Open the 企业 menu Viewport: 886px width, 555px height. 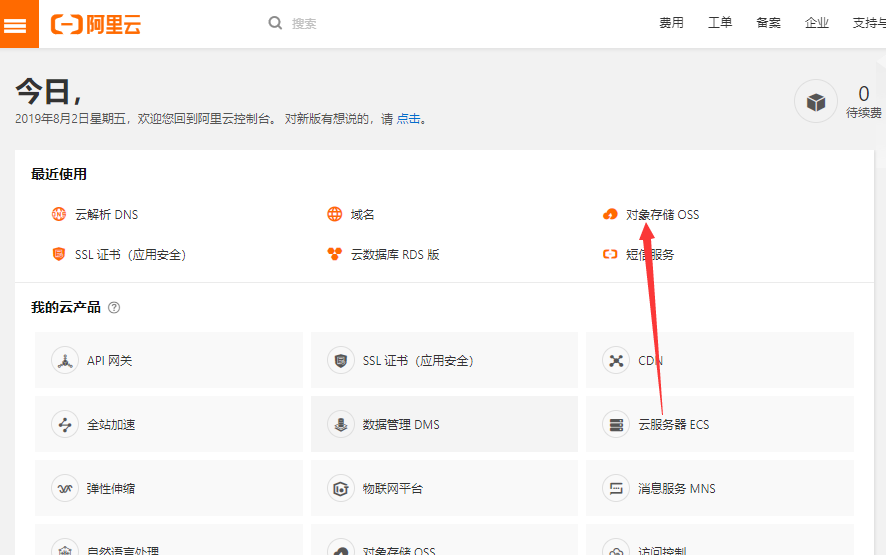point(816,23)
